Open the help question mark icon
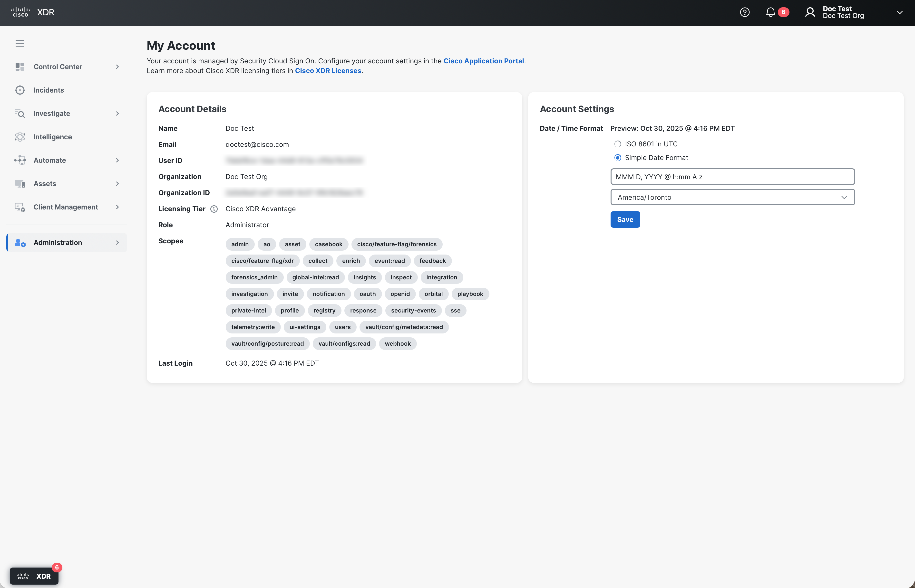The height and width of the screenshot is (588, 915). (744, 12)
